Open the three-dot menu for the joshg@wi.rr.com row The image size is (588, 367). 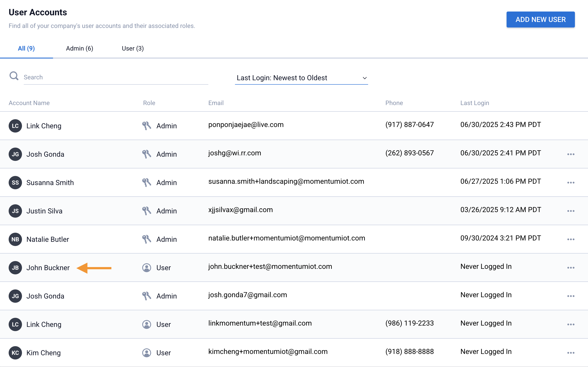click(x=570, y=154)
